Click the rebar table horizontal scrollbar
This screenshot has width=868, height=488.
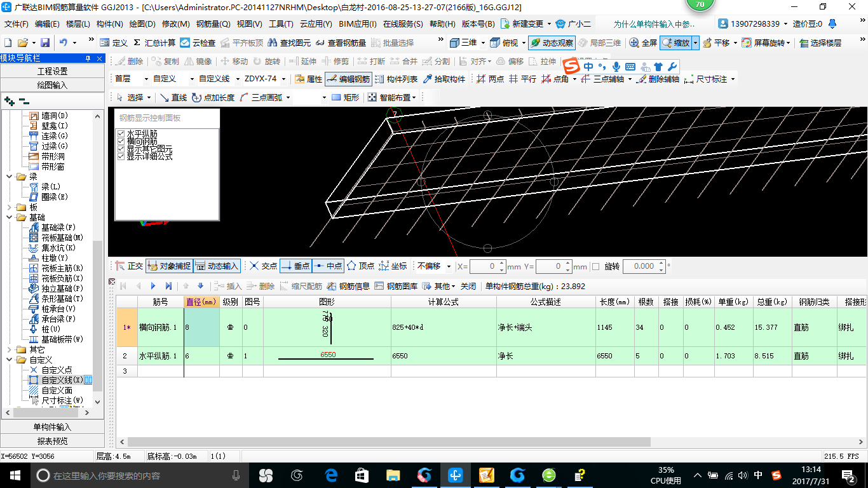(389, 442)
